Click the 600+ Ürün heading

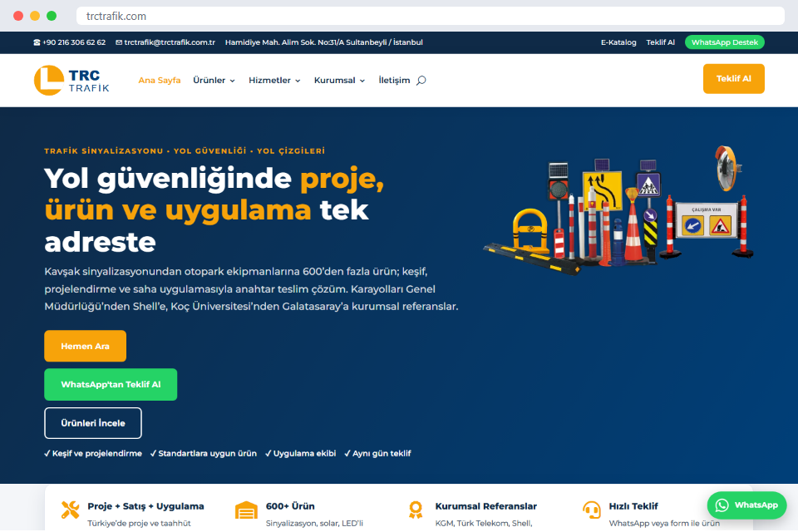pyautogui.click(x=290, y=506)
